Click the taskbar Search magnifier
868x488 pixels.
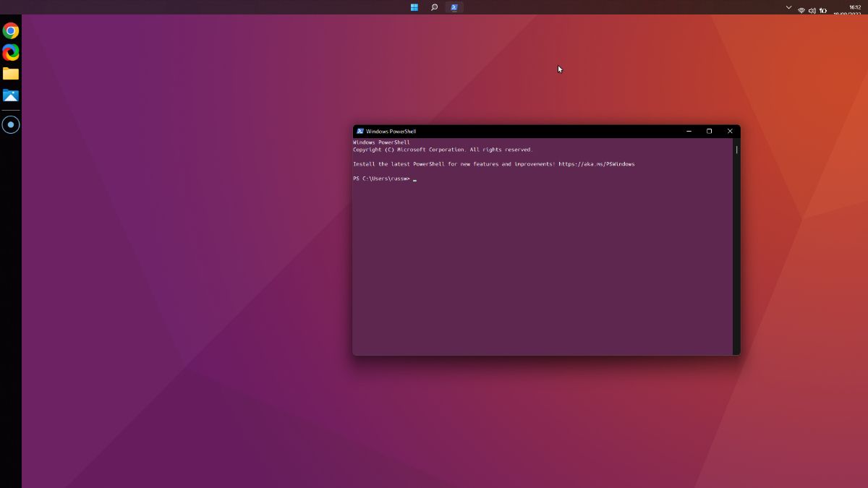434,7
